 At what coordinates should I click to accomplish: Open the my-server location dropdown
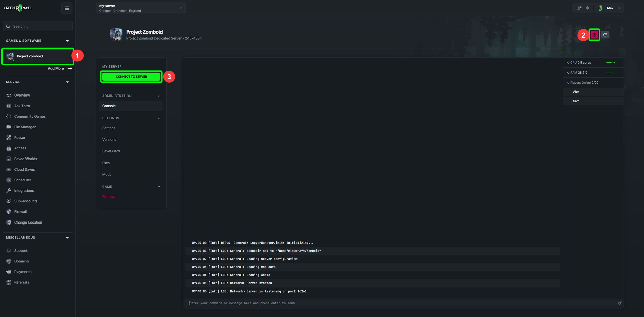click(141, 8)
